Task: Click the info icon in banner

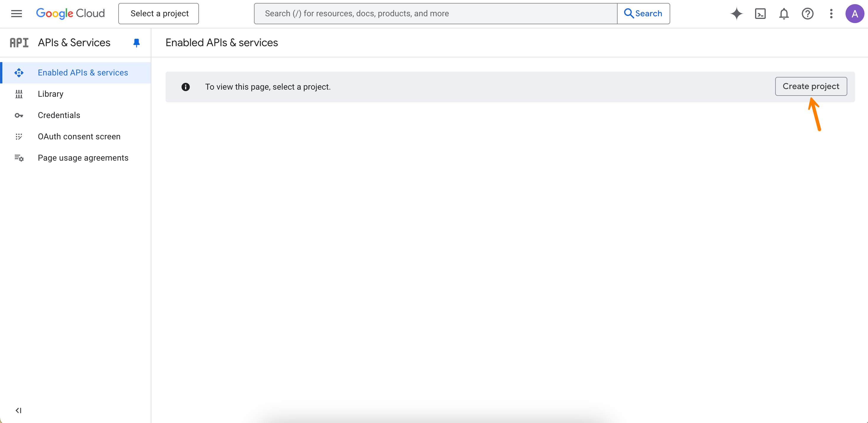Action: (x=186, y=87)
